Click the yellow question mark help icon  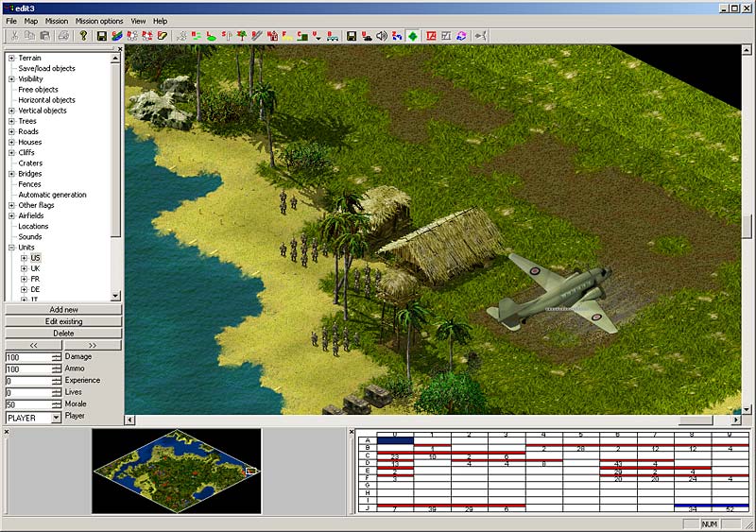83,36
